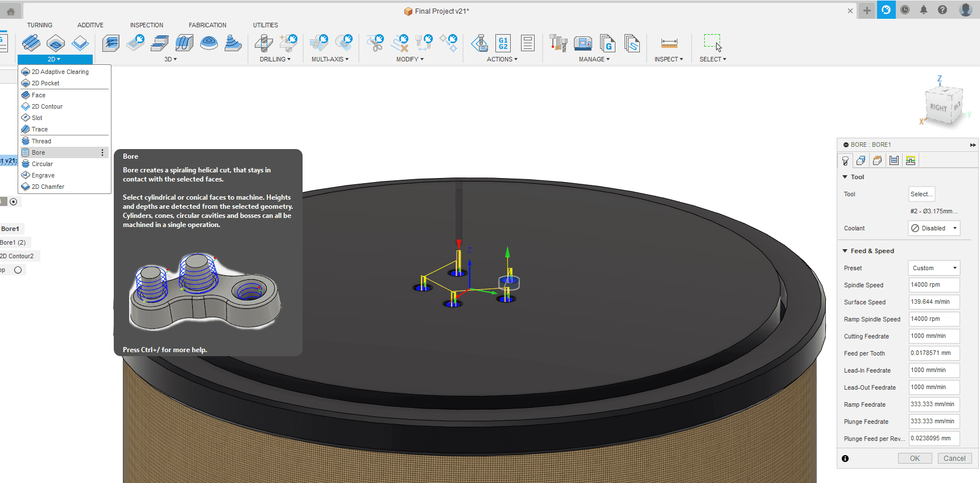Open the Job Status clock icon
The image size is (980, 483).
(x=905, y=10)
